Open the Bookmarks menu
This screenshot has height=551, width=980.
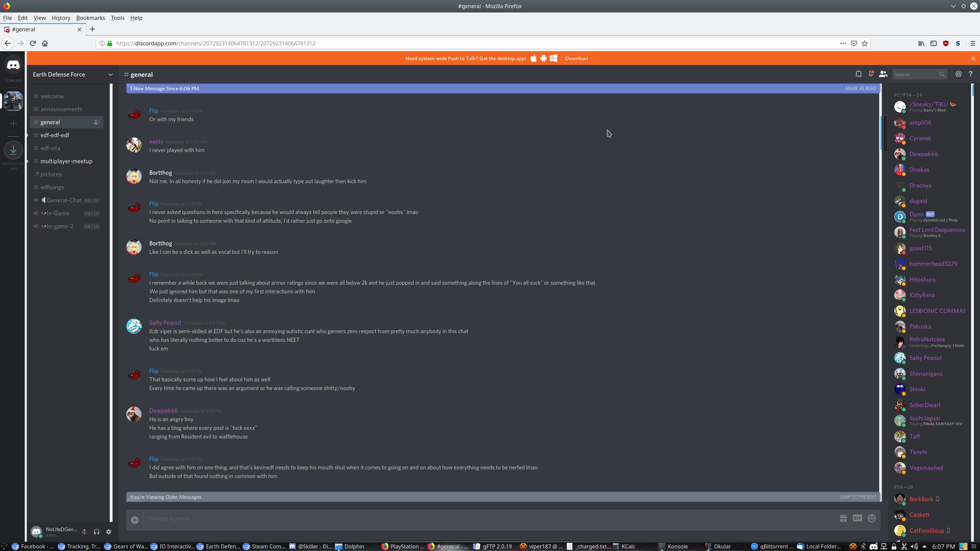91,18
